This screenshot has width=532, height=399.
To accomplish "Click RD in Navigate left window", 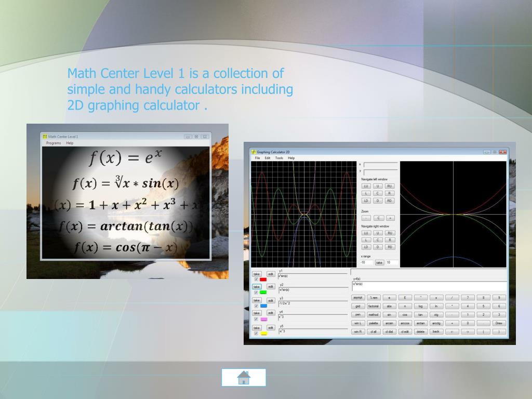I will (x=390, y=201).
